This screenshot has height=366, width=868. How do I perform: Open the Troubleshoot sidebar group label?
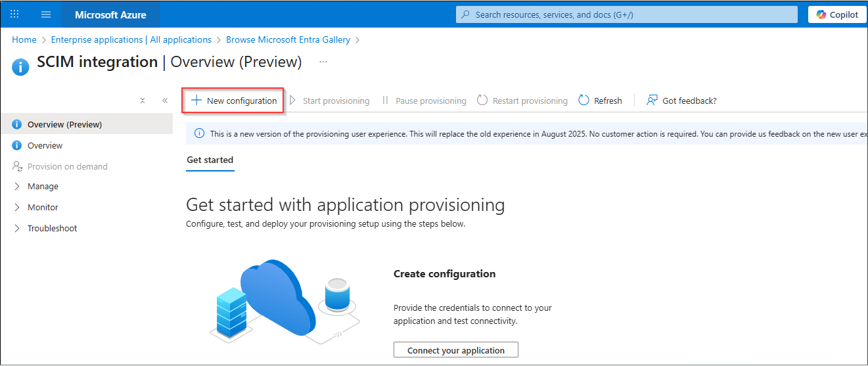click(52, 228)
